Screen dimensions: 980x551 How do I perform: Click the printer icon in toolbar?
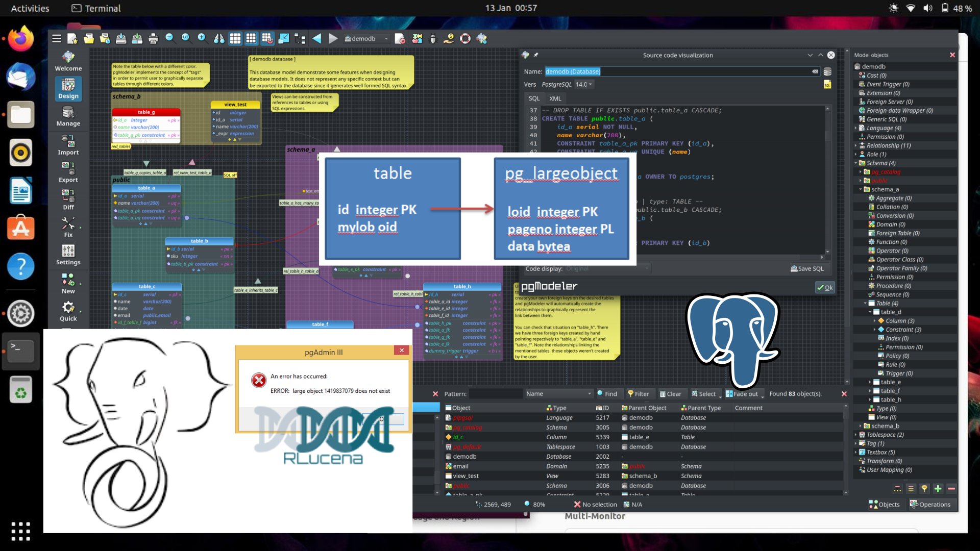[153, 39]
